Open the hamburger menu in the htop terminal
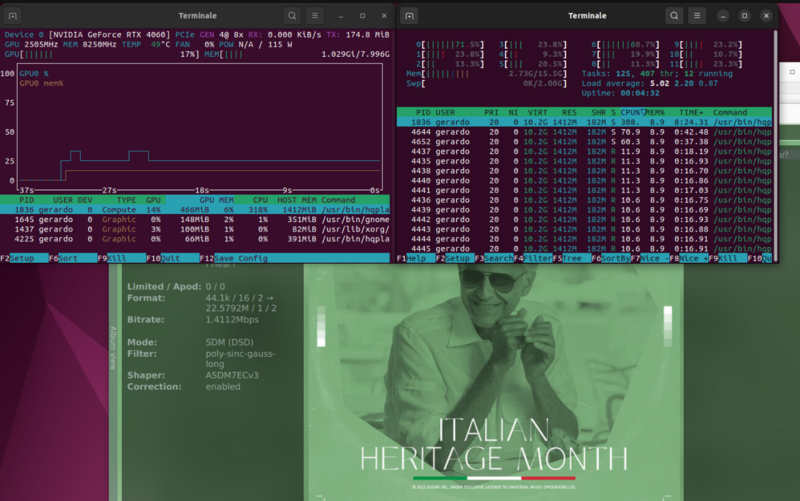This screenshot has width=800, height=501. (x=698, y=16)
